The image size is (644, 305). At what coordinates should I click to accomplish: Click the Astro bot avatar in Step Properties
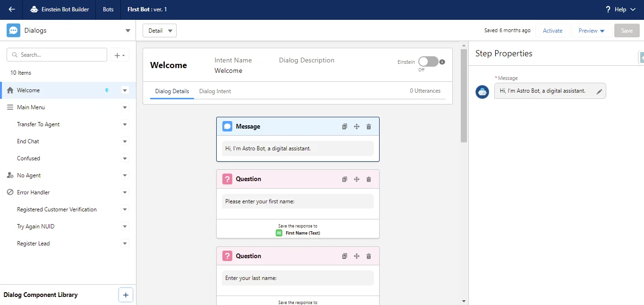(482, 92)
